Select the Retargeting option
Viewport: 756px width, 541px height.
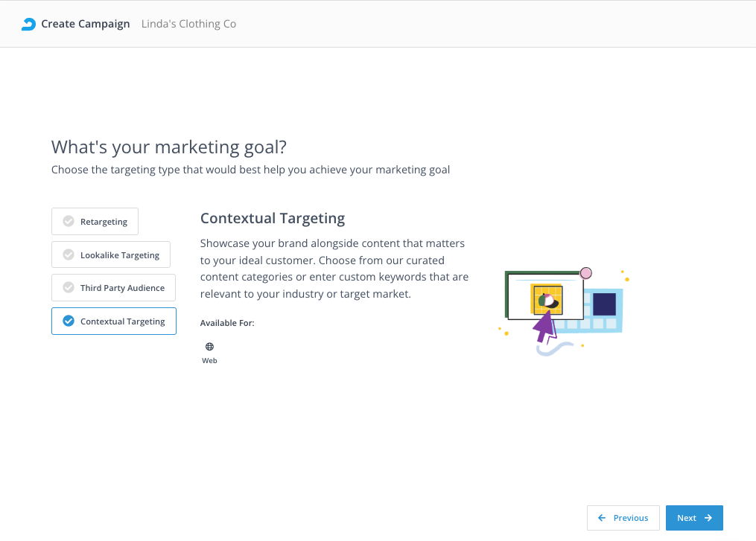pos(104,221)
